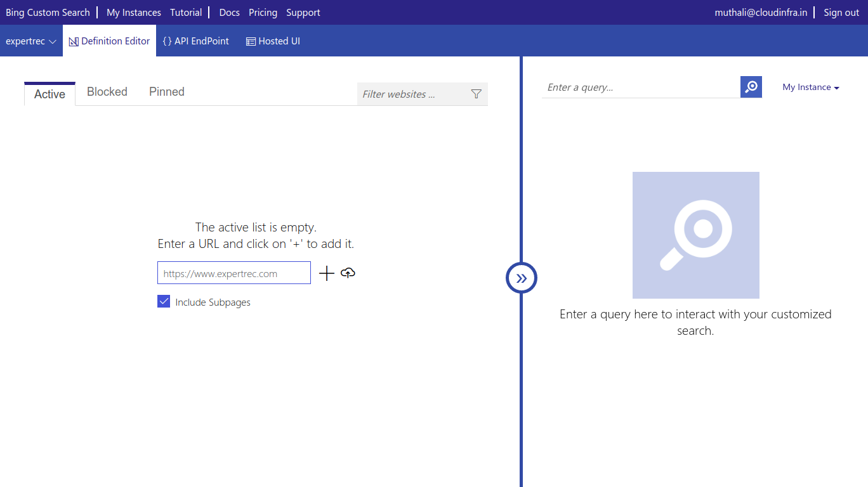Click the Definition Editor pencil icon
The image size is (868, 487).
click(x=74, y=41)
